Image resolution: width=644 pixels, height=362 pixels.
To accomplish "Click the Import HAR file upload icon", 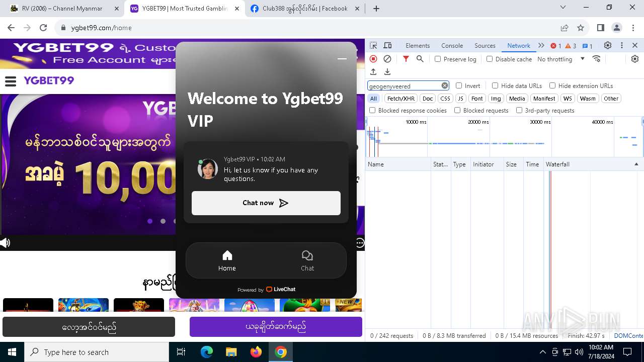I will point(373,72).
